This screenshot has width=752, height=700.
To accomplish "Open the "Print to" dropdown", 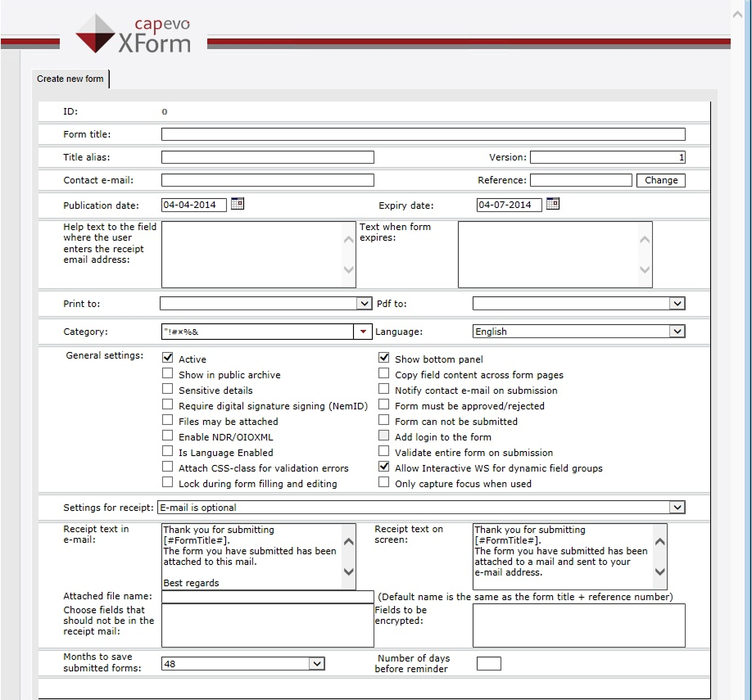I will click(x=365, y=303).
